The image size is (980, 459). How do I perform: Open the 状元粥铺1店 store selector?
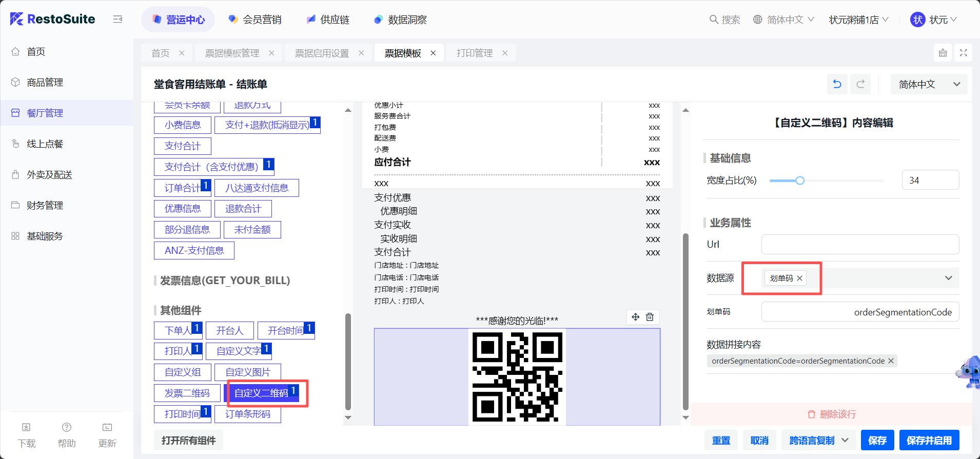(858, 20)
